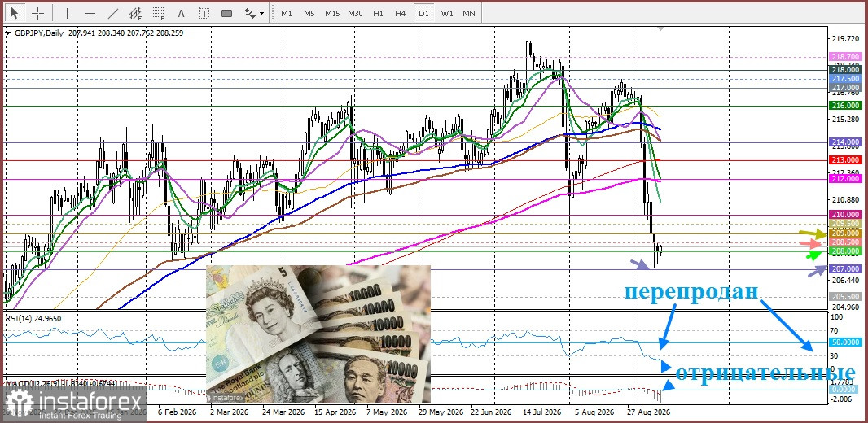
Task: Switch to H1 timeframe
Action: point(378,13)
